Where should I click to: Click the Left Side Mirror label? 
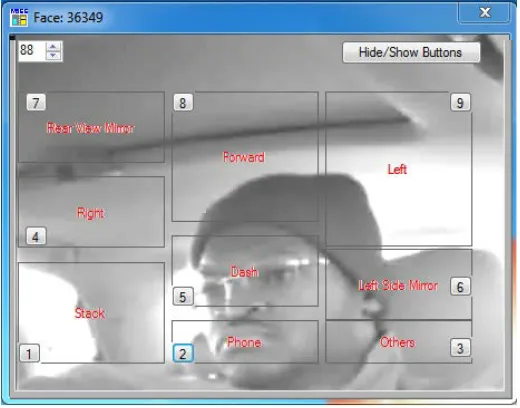point(398,285)
